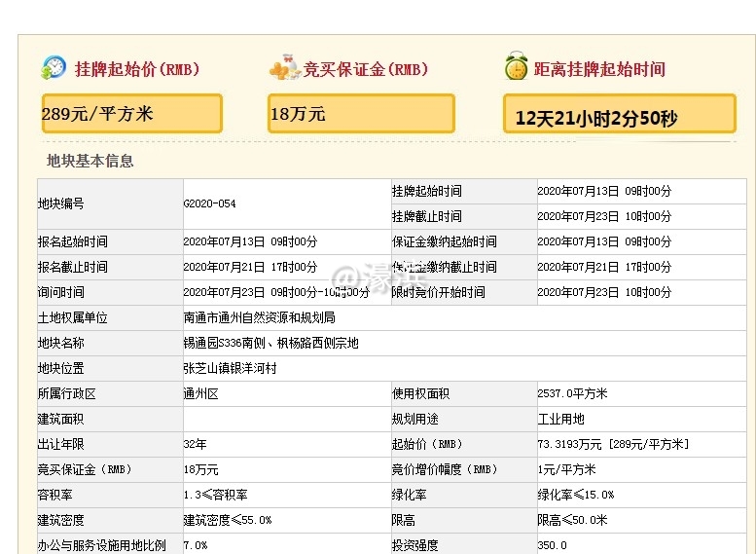Viewport: 756px width, 554px height.
Task: Click the 工业用地 planned use value
Action: 560,419
